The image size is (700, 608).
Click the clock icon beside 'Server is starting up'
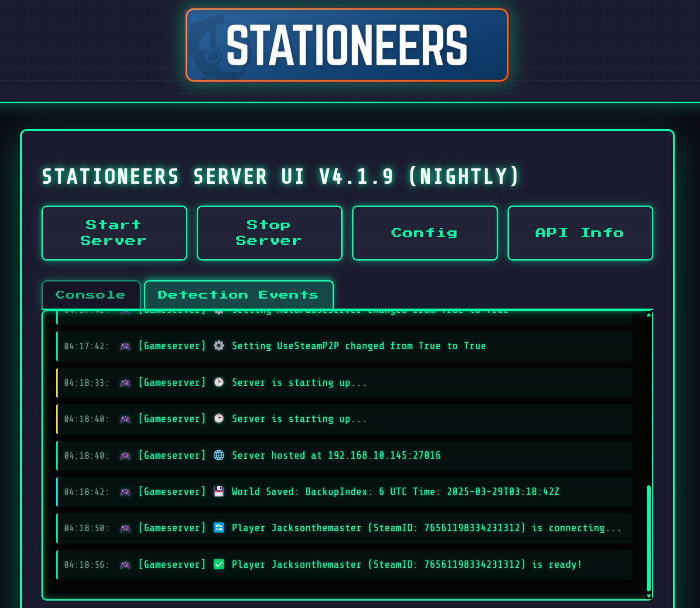(x=218, y=383)
